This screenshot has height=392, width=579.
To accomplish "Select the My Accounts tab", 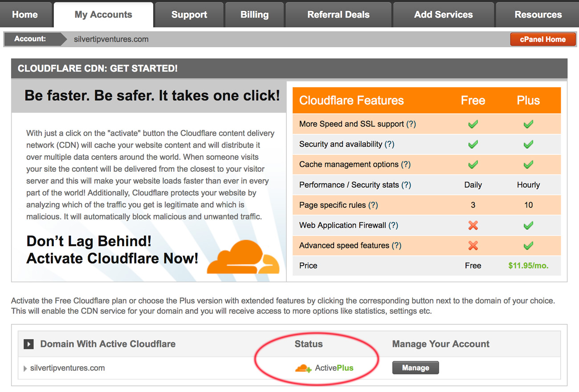I will coord(103,14).
